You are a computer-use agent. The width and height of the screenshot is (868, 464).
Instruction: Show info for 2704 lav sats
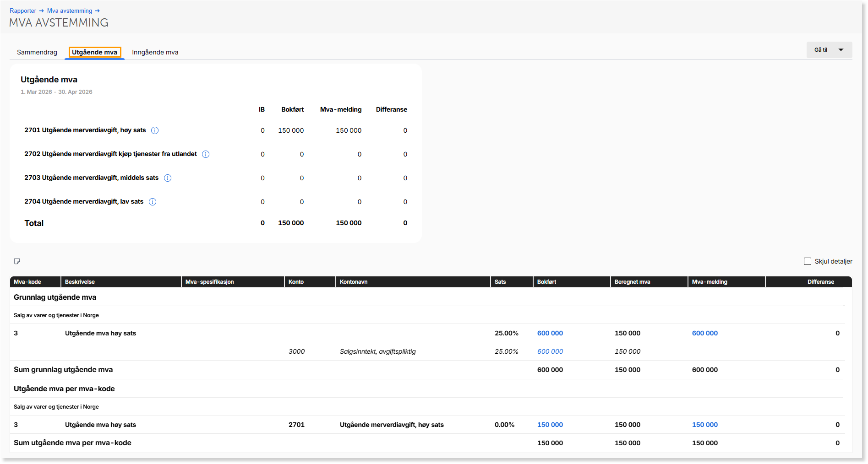(153, 202)
